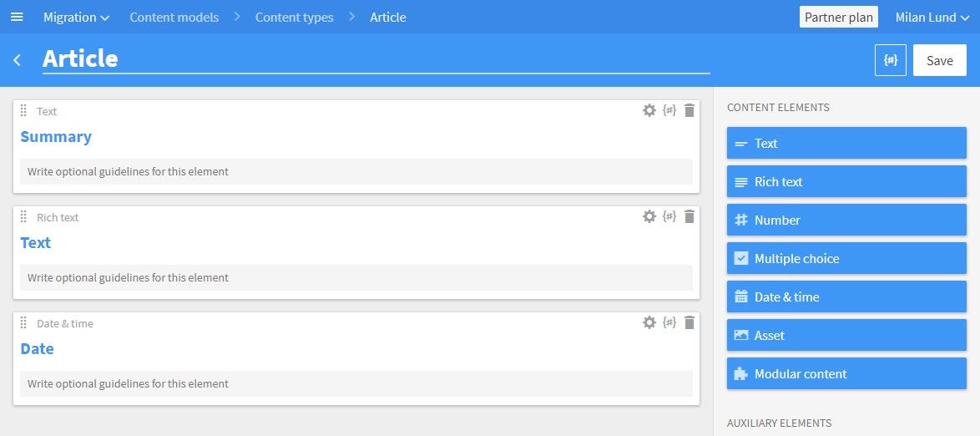Viewport: 980px width, 436px height.
Task: Open settings gear for Summary element
Action: coord(649,111)
